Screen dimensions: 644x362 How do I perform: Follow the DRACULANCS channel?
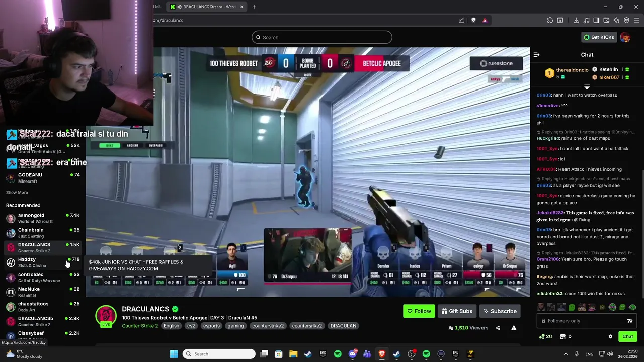[419, 311]
